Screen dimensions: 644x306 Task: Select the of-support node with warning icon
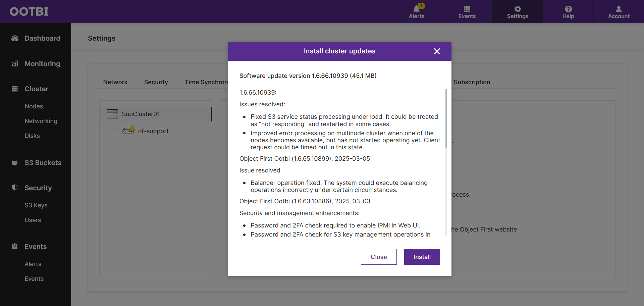(146, 131)
